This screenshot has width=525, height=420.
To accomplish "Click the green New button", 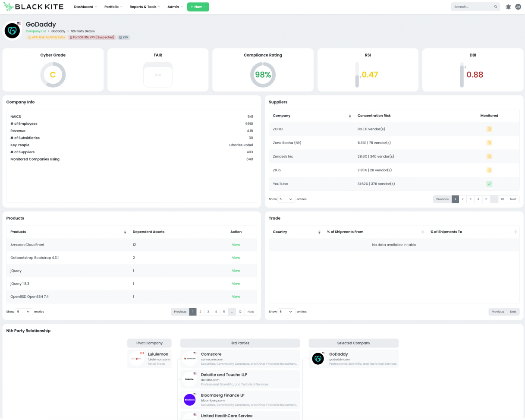I will pyautogui.click(x=198, y=7).
